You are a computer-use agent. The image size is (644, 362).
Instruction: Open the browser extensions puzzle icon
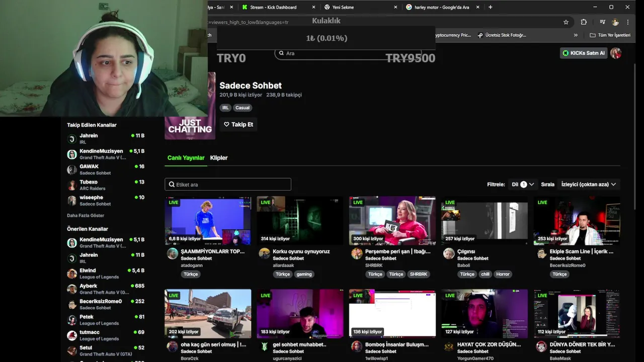[x=584, y=22]
